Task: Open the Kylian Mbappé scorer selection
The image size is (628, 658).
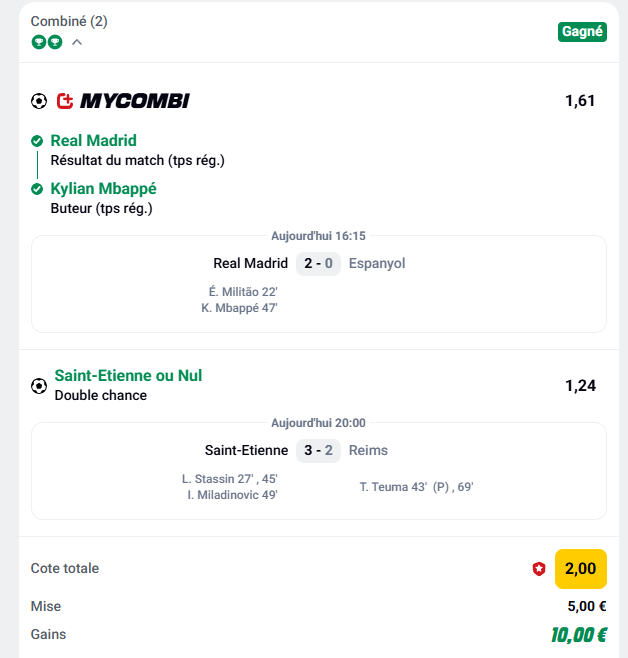Action: (103, 189)
